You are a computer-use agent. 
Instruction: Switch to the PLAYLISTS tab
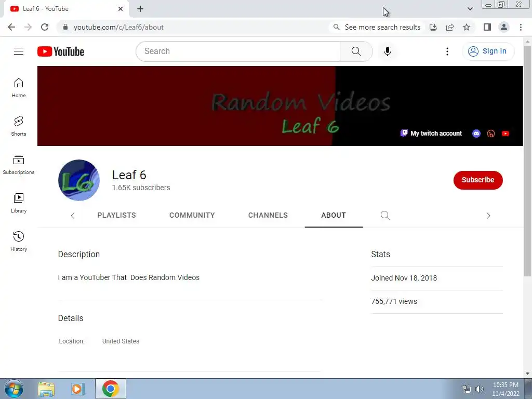coord(116,216)
